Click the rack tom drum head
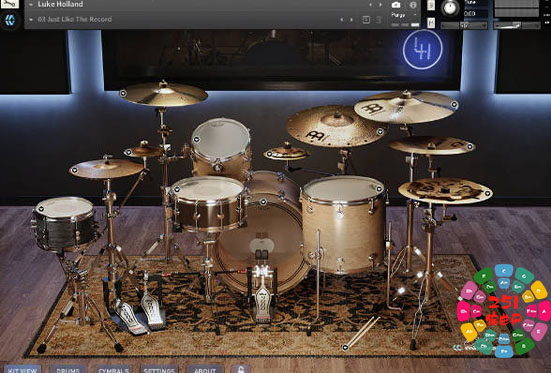The width and height of the screenshot is (551, 373). click(221, 139)
